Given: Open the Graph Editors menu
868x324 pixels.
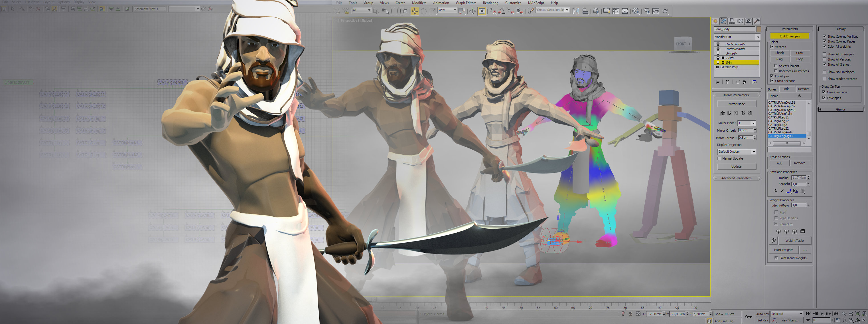Looking at the screenshot, I should click(466, 3).
